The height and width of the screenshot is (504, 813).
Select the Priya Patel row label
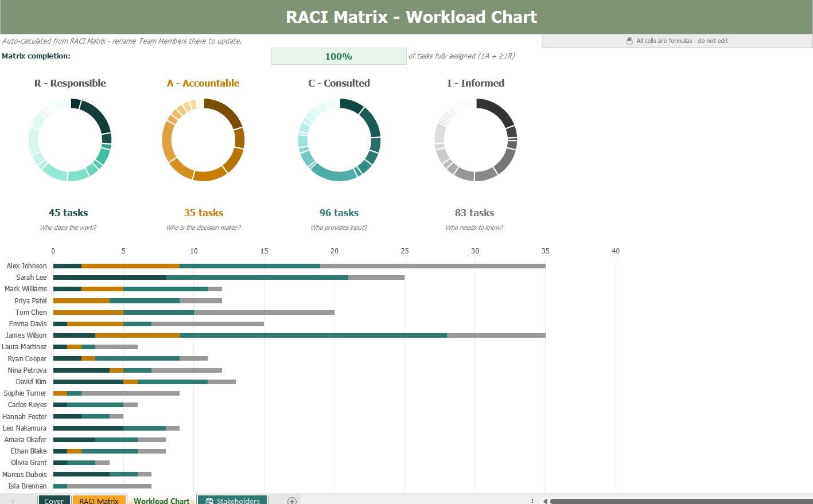tap(31, 300)
